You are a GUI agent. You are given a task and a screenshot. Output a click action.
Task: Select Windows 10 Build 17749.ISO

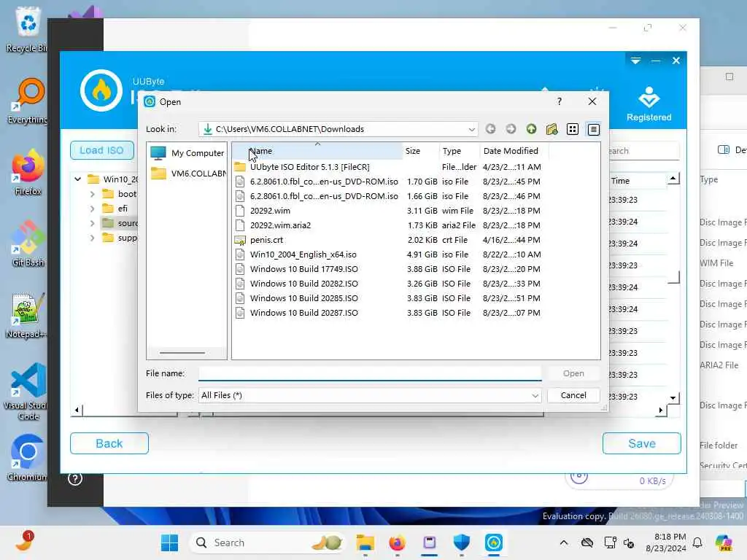pyautogui.click(x=304, y=269)
